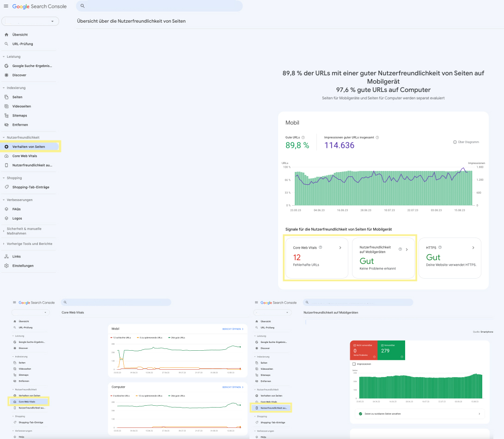
Task: Click Google Search Console logo on overview page
Action: [x=39, y=6]
